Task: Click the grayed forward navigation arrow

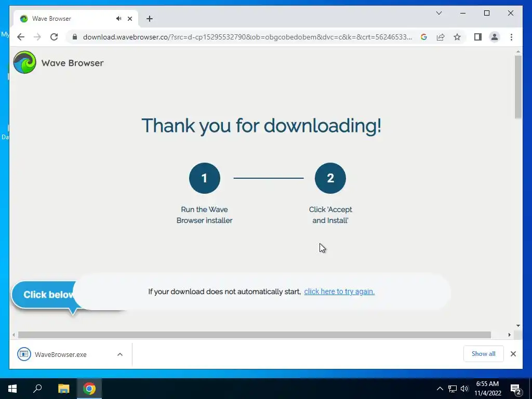Action: point(37,37)
